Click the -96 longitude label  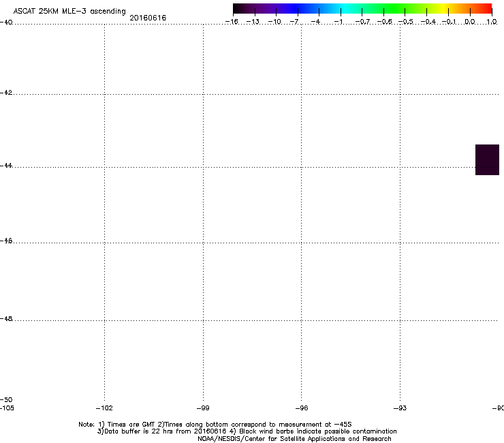click(302, 408)
